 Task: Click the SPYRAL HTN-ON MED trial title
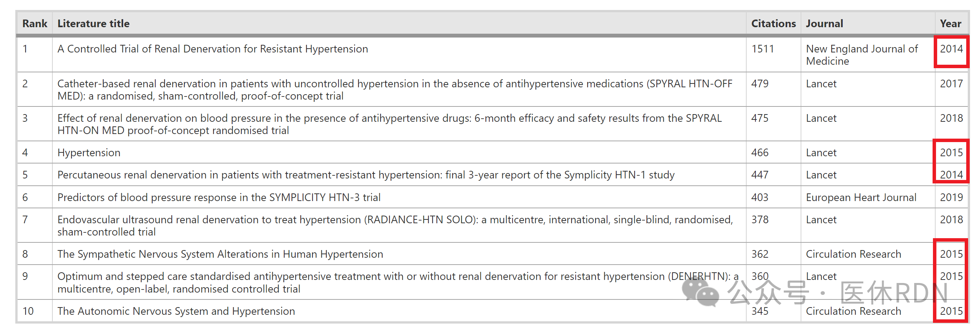click(390, 124)
